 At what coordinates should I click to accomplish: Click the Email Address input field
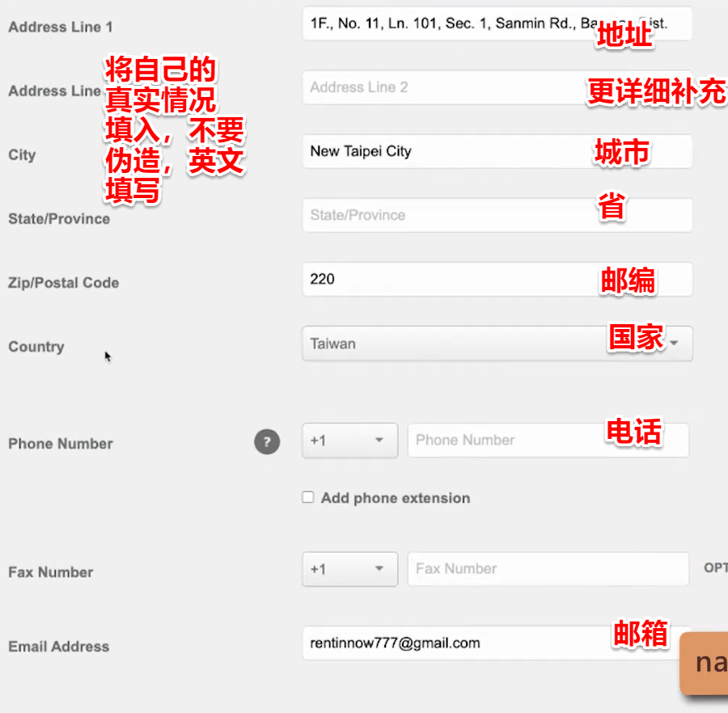pos(497,643)
